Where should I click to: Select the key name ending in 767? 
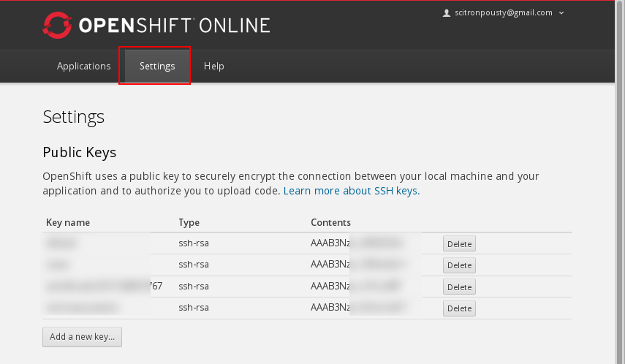102,286
